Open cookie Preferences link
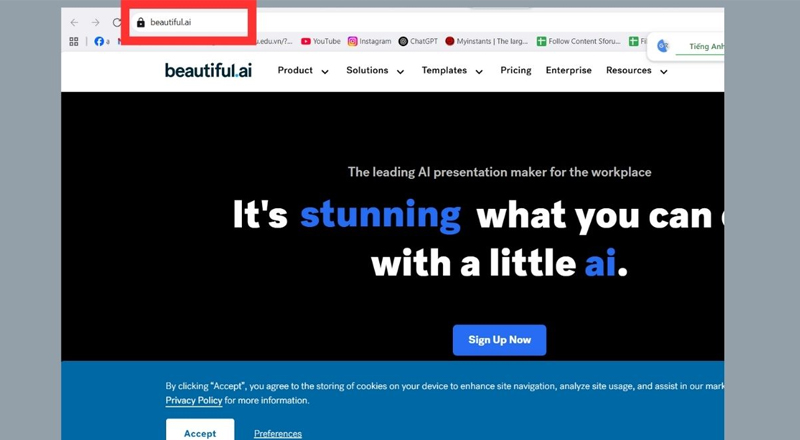 [x=278, y=433]
